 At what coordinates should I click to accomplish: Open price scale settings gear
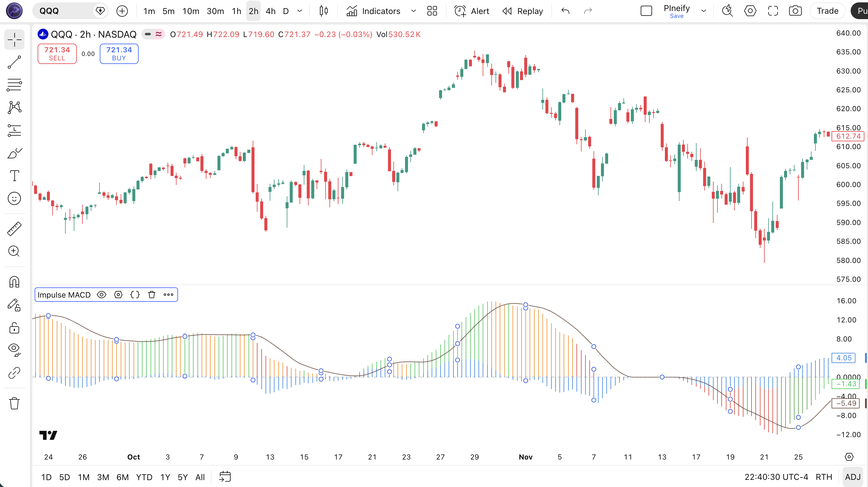(849, 457)
